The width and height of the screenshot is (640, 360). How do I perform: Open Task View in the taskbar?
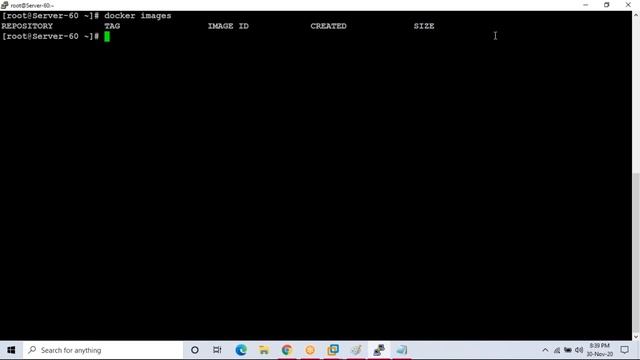[217, 350]
